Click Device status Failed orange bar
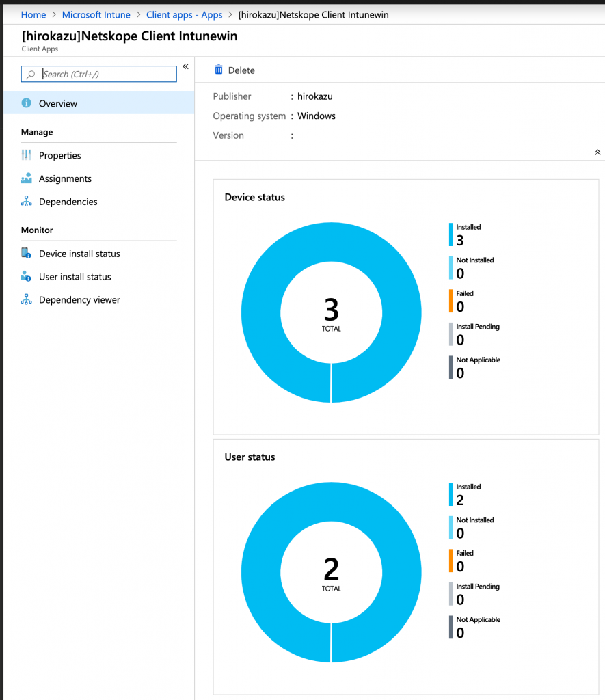Viewport: 605px width, 700px height. (451, 301)
